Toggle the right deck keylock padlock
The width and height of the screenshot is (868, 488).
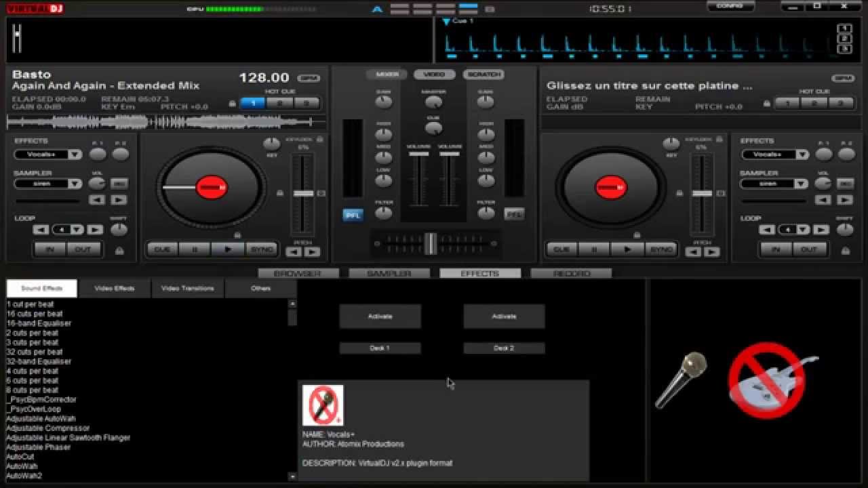click(719, 140)
